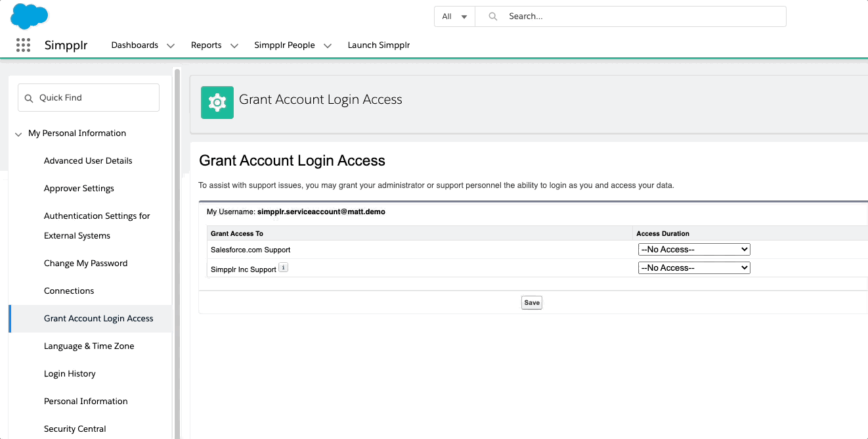
Task: Open the Simpplr People tab
Action: coord(284,45)
